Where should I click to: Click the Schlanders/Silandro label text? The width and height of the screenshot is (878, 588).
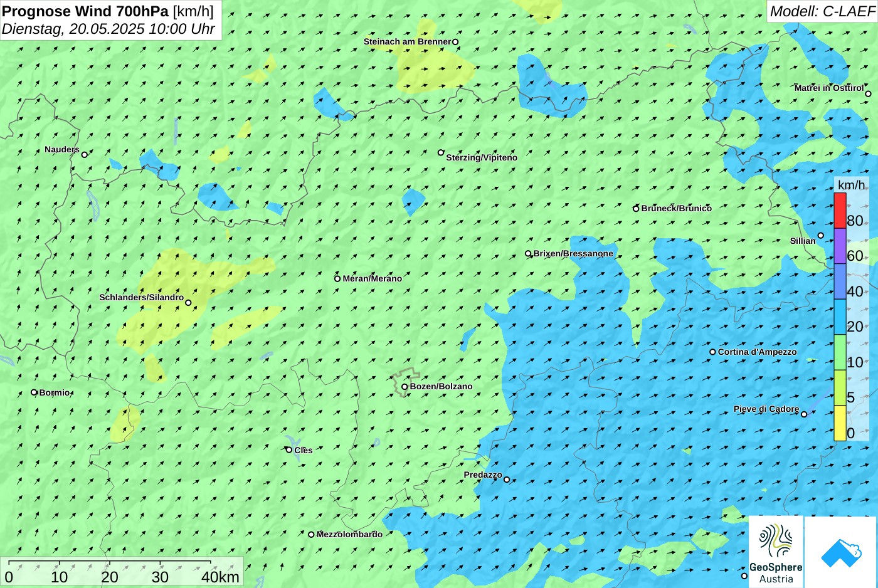(142, 297)
